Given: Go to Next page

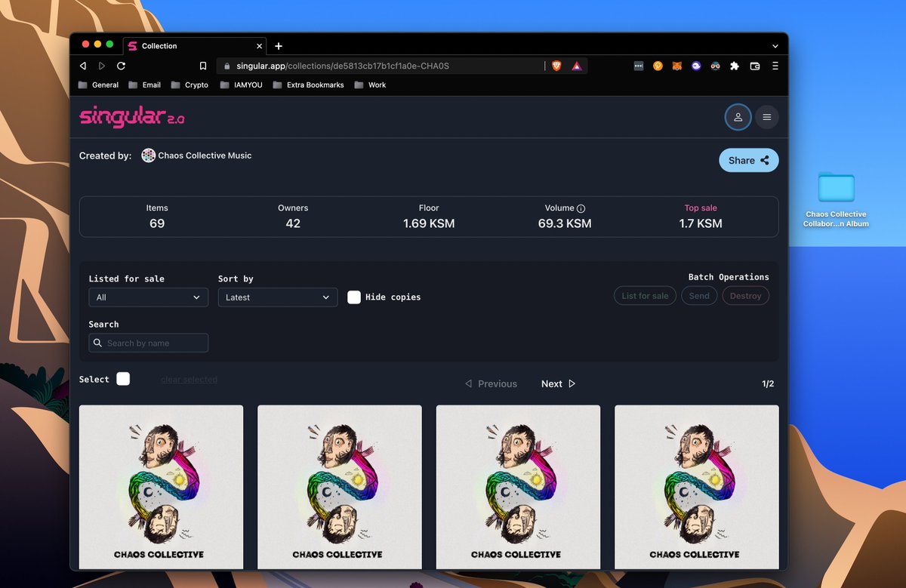Looking at the screenshot, I should point(559,383).
